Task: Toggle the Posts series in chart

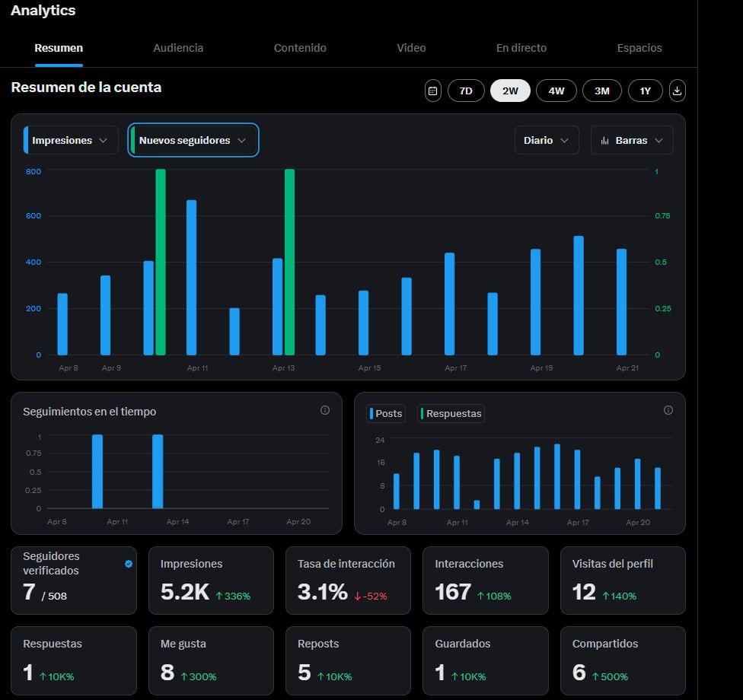Action: (x=386, y=413)
